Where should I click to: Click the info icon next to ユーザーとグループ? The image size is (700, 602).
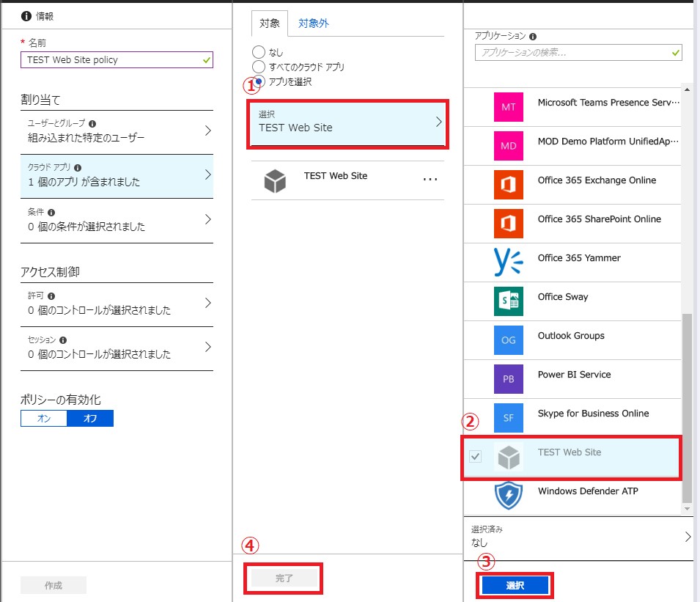click(x=92, y=124)
